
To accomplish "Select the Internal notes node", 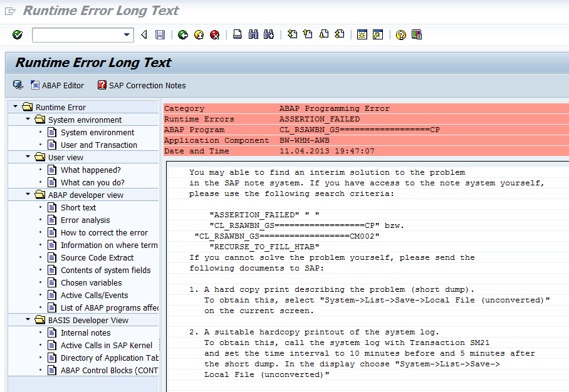I will tap(86, 333).
